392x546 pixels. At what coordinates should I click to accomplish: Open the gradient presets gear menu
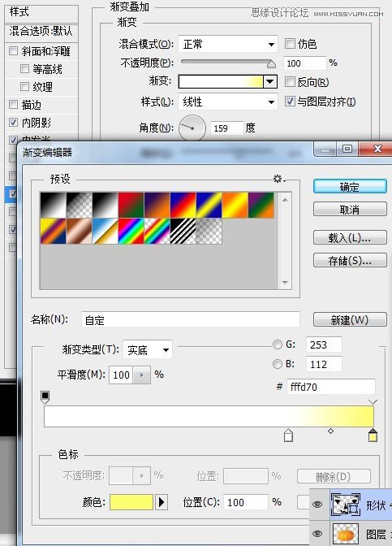279,179
